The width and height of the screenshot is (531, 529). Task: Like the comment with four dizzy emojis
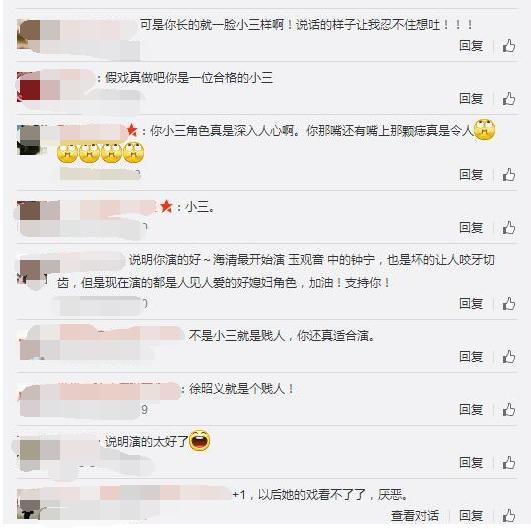coord(509,175)
